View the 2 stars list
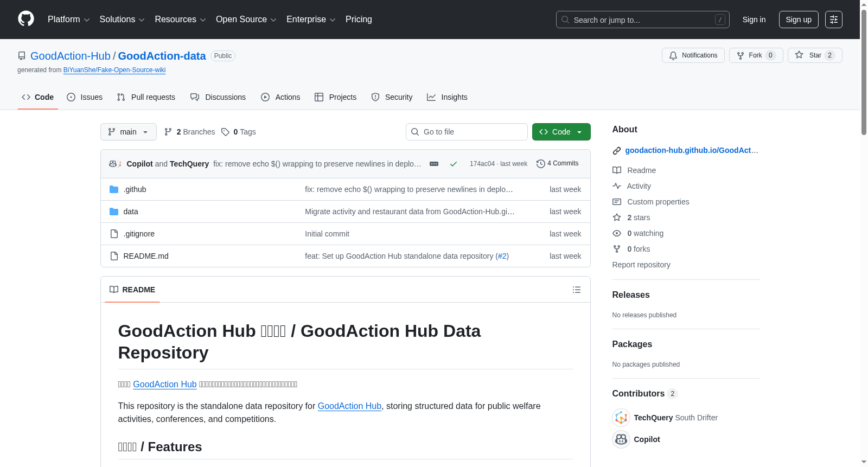868x467 pixels. point(631,217)
